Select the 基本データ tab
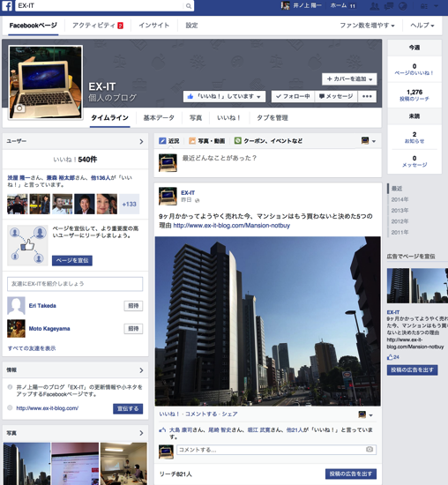The height and width of the screenshot is (485, 448). [x=159, y=118]
